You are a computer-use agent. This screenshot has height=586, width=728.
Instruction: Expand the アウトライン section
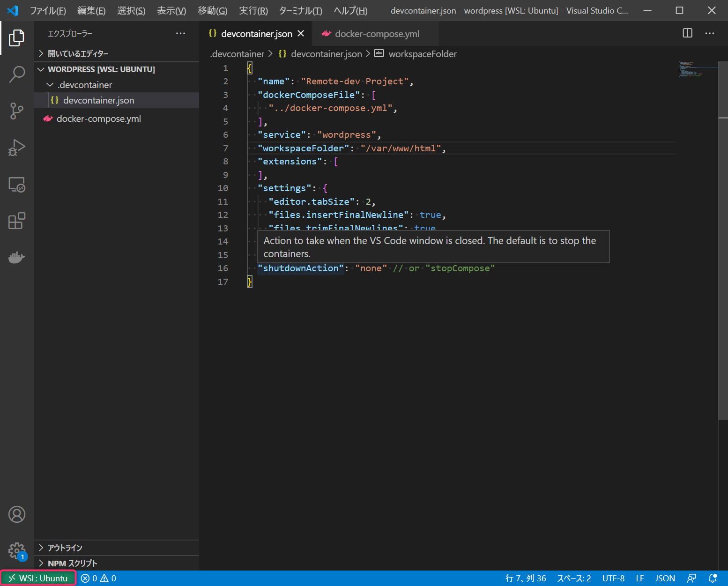117,548
